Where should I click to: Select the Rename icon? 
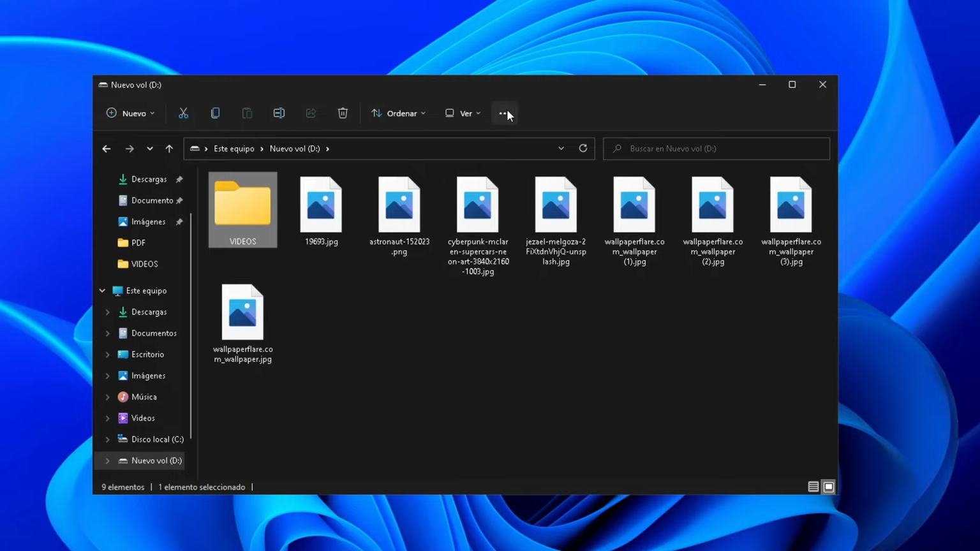tap(279, 113)
